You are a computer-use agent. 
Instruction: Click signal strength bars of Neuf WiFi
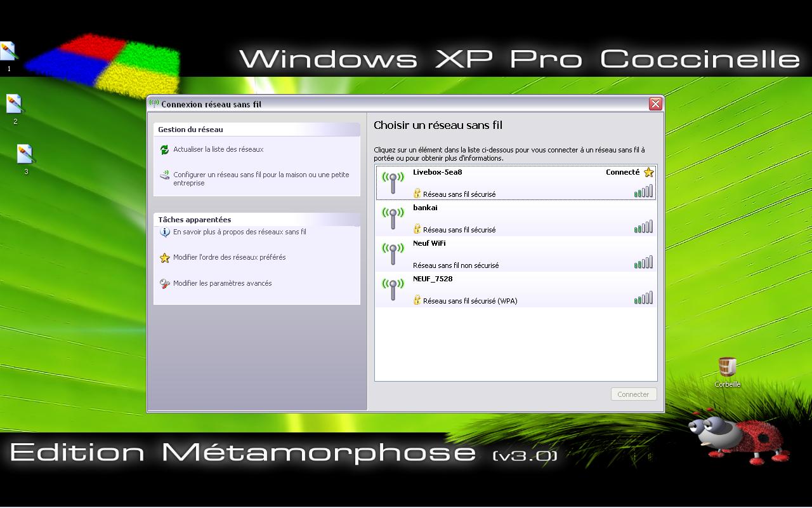click(x=643, y=262)
